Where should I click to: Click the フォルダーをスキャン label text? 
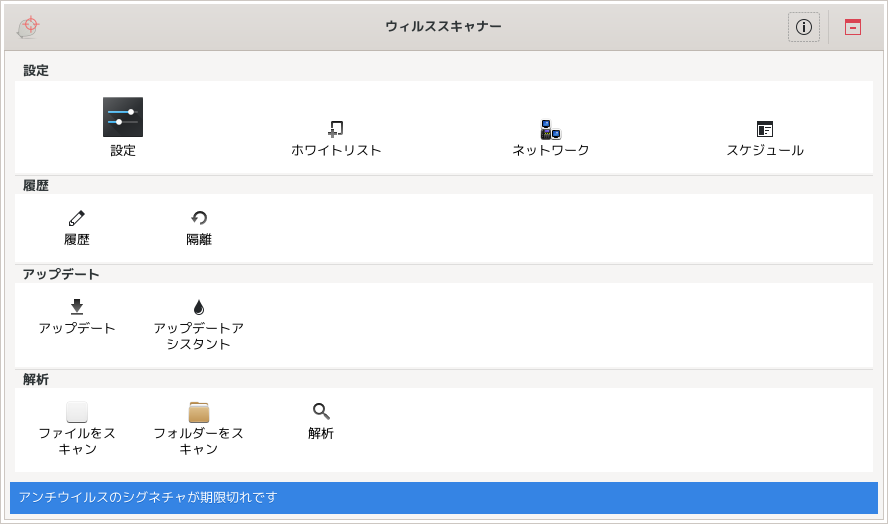tap(199, 441)
